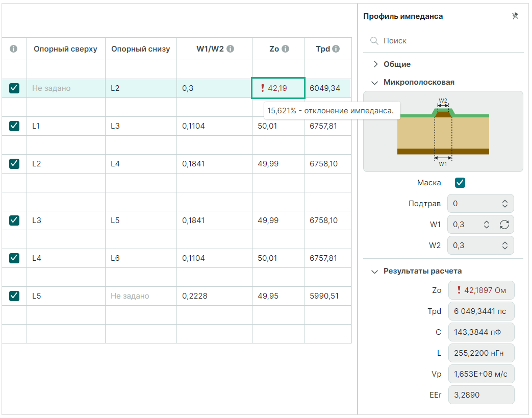This screenshot has width=532, height=418.
Task: Toggle checkbox for the Не задано / L2 row
Action: (x=14, y=88)
